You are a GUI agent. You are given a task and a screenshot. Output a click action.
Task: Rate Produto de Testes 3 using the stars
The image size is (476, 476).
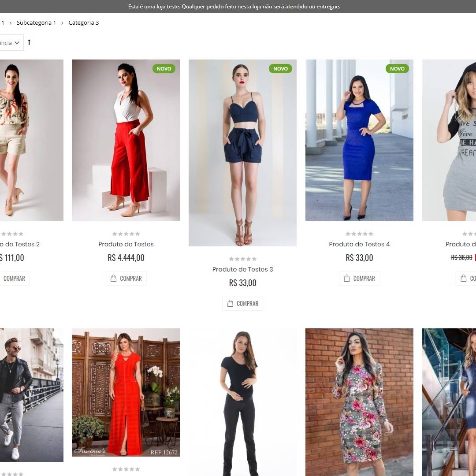[x=242, y=259]
